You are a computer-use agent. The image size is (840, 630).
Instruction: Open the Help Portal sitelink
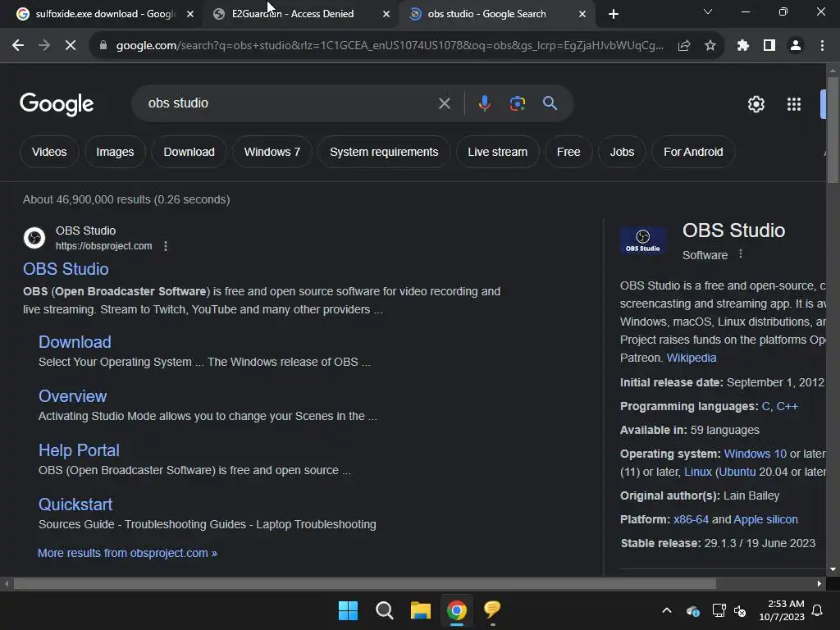80,450
